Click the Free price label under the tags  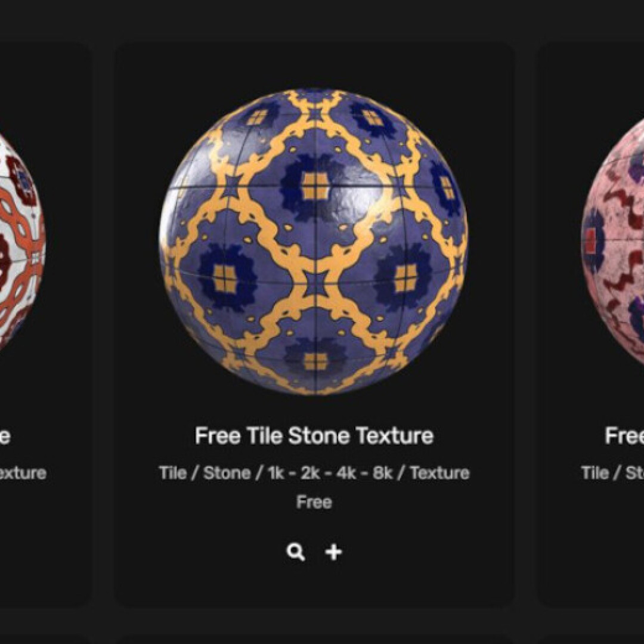314,502
